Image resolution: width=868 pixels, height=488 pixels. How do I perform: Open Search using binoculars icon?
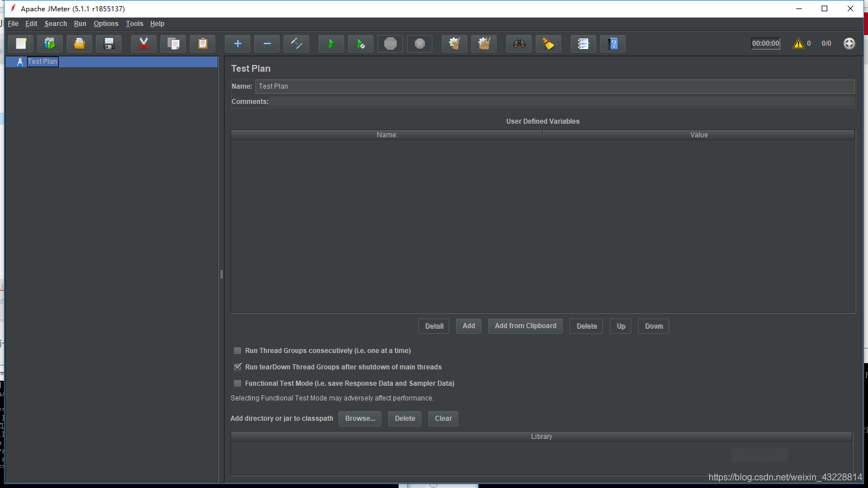coord(519,43)
